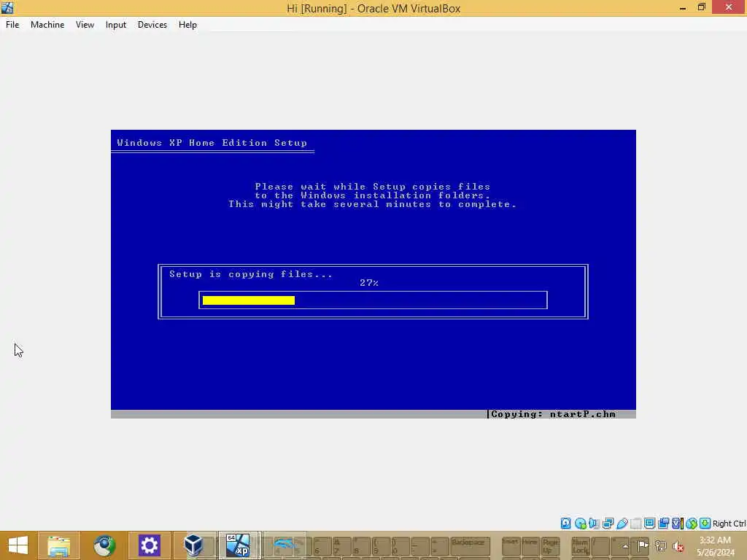This screenshot has height=560, width=747.
Task: Open the Devices menu
Action: (152, 25)
